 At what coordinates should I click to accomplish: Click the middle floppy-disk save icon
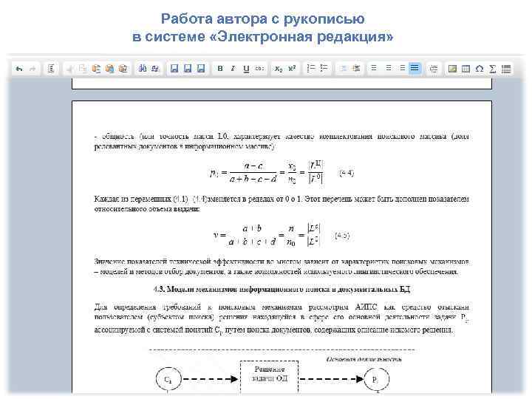[x=187, y=69]
